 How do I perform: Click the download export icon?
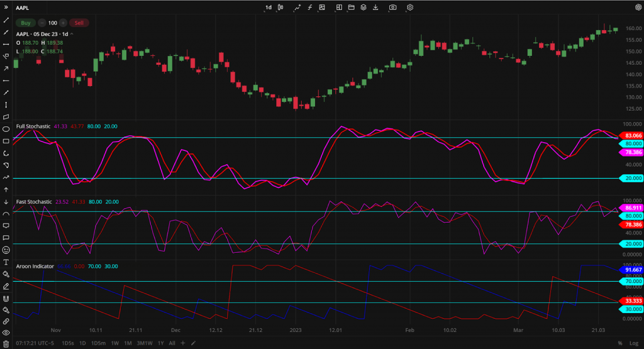click(375, 8)
